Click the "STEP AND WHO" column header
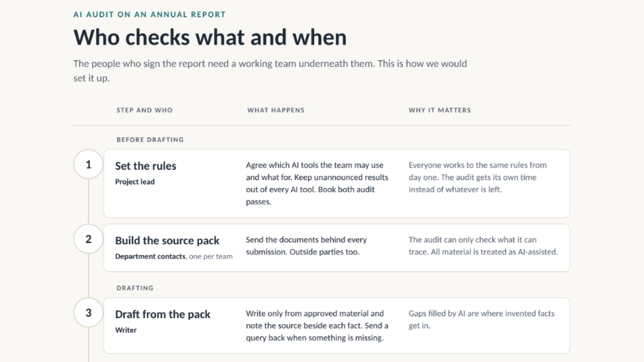 click(144, 110)
